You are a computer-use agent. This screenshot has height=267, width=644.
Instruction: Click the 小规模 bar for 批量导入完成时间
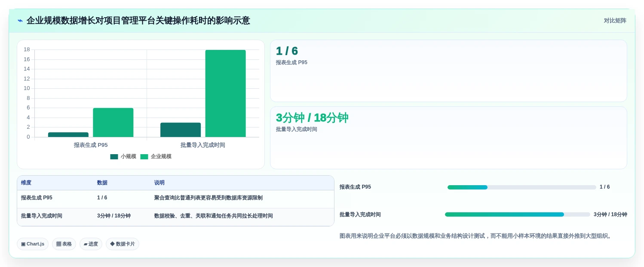181,130
